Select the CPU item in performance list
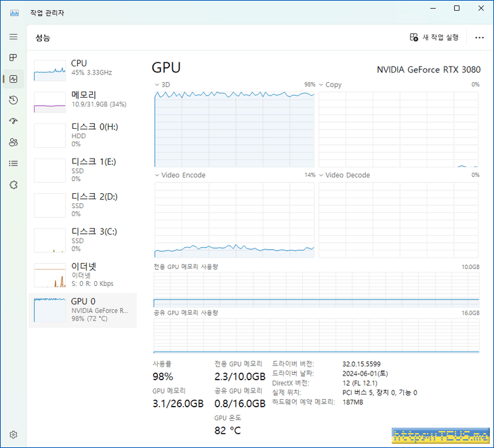 (82, 68)
